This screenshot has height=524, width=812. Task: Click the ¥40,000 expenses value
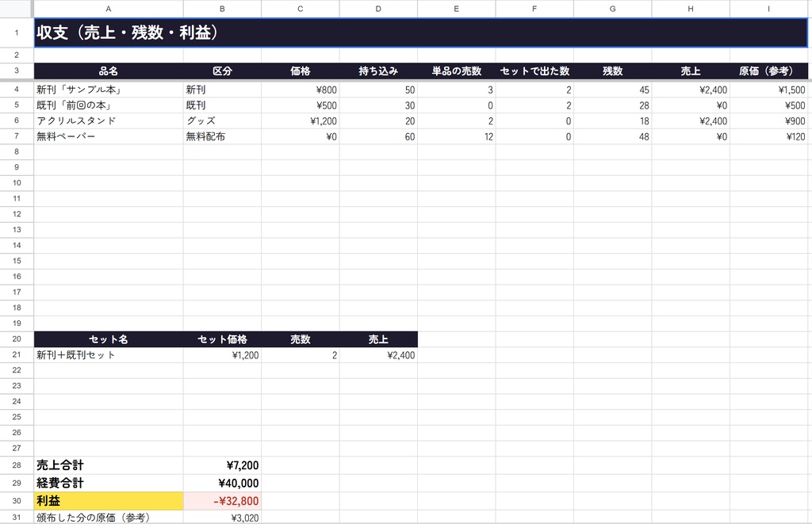(x=222, y=483)
